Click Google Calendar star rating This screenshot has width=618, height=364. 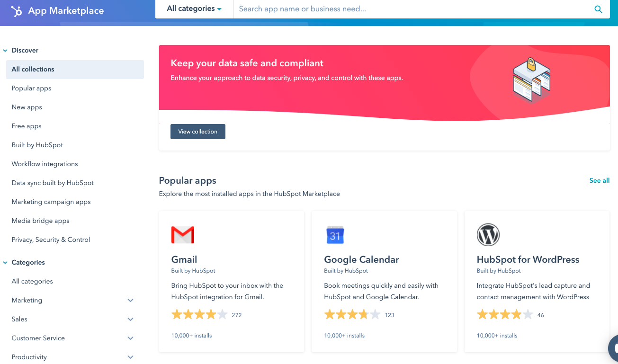pyautogui.click(x=352, y=315)
